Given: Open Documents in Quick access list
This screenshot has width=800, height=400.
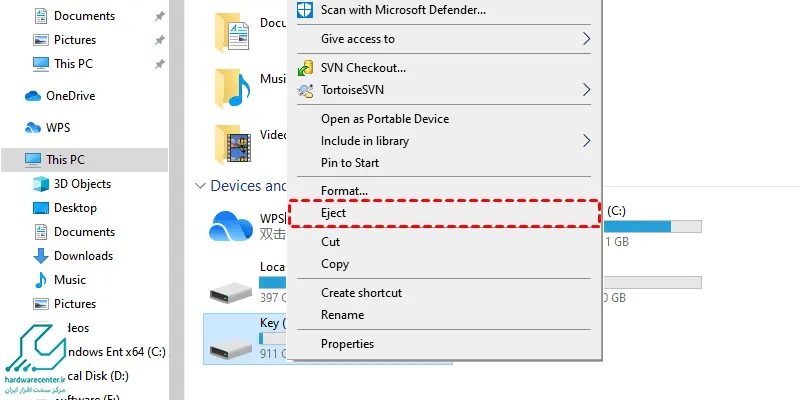Looking at the screenshot, I should 84,16.
